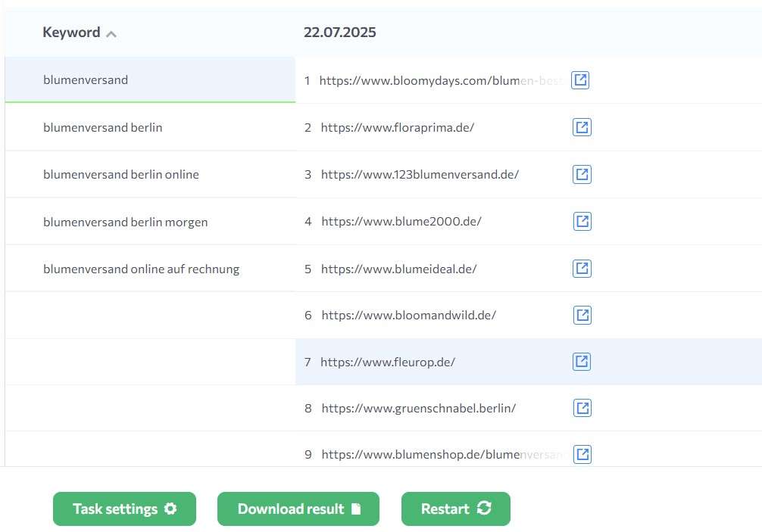Open bloomydays.com result in new tab icon
Viewport: 762px width, 532px height.
click(580, 80)
